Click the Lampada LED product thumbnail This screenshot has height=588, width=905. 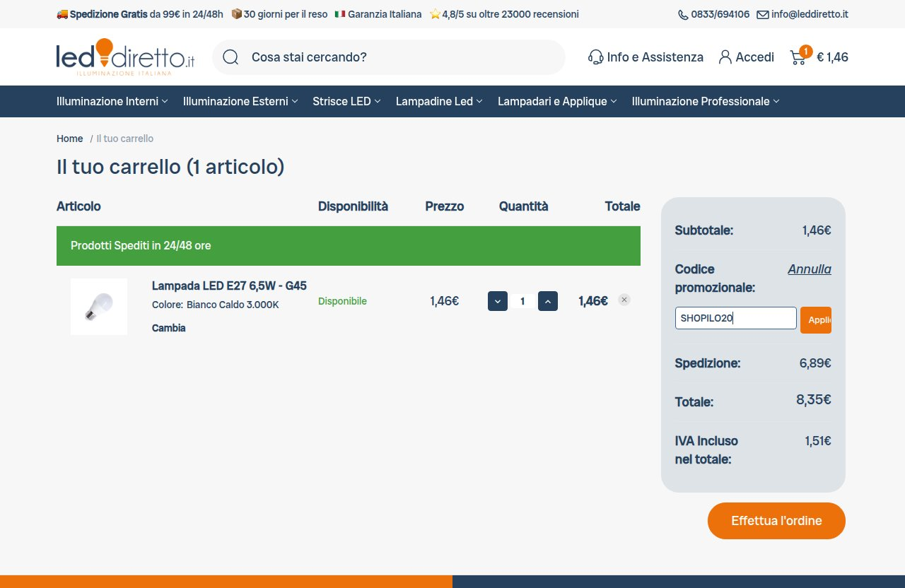(99, 307)
